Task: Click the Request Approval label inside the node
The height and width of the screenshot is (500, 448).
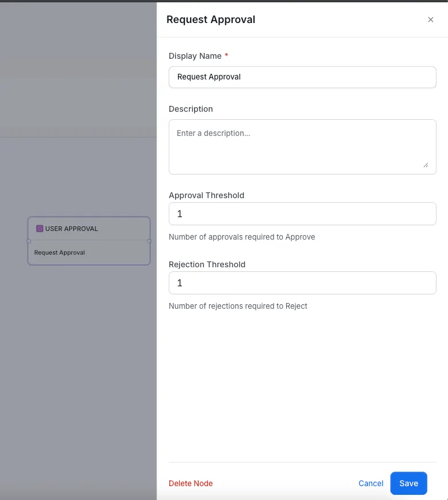Action: (x=59, y=252)
